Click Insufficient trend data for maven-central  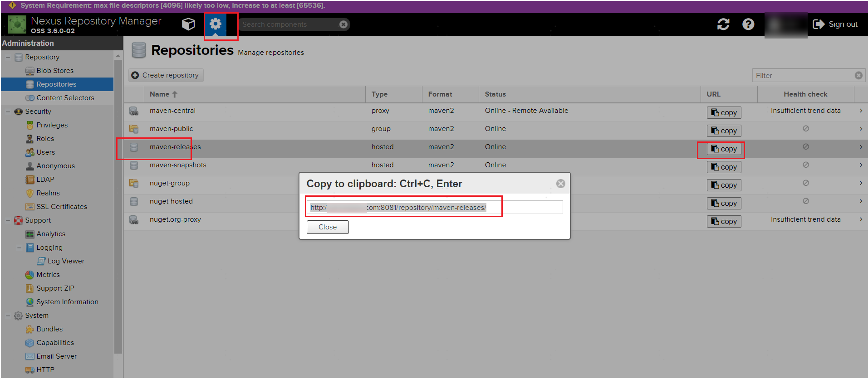click(x=805, y=111)
